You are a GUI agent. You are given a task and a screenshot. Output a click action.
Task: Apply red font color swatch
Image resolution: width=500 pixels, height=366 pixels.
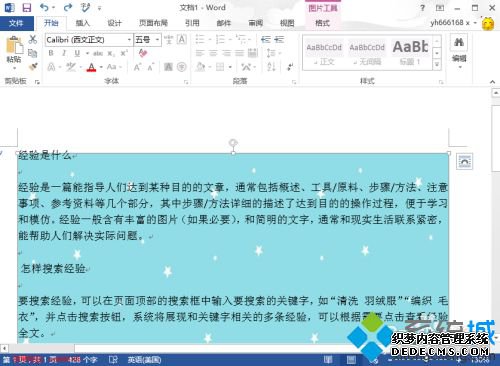coord(91,67)
